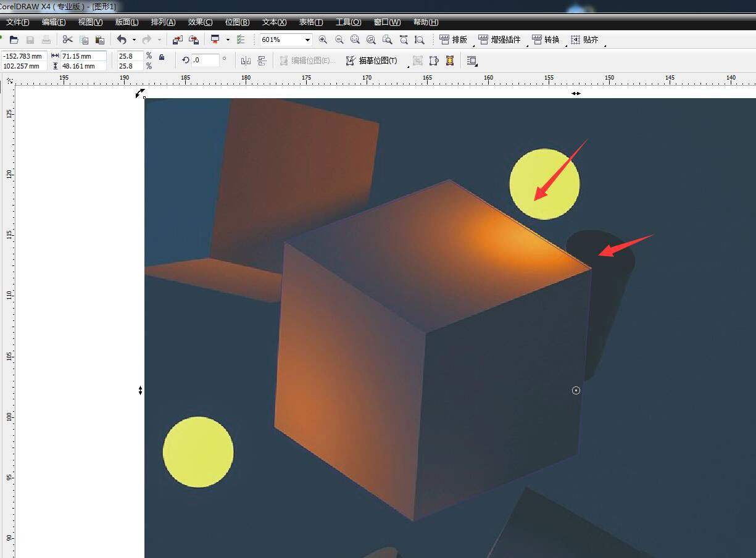Expand the 601% zoom level dropdown
756x558 pixels.
pos(307,40)
